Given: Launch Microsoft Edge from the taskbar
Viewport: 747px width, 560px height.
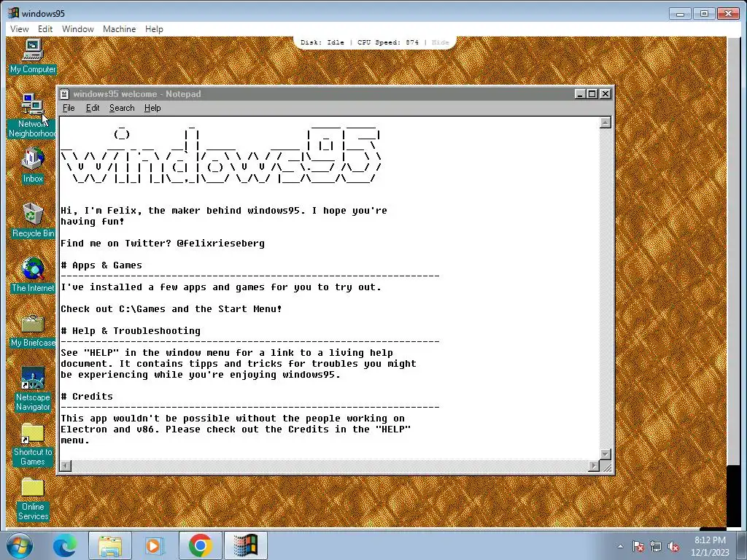Looking at the screenshot, I should pos(65,545).
